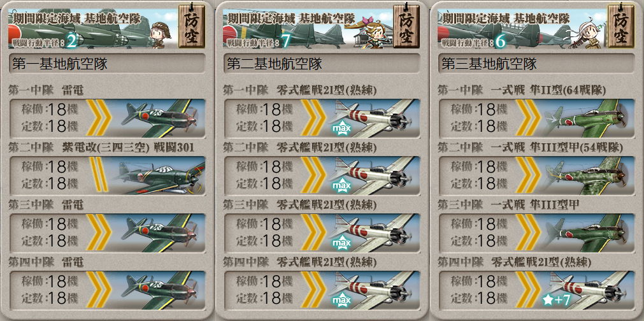Screen dimensions: 644x321
Task: Toggle the 防空 wooden tag on second air base
Action: pyautogui.click(x=405, y=26)
